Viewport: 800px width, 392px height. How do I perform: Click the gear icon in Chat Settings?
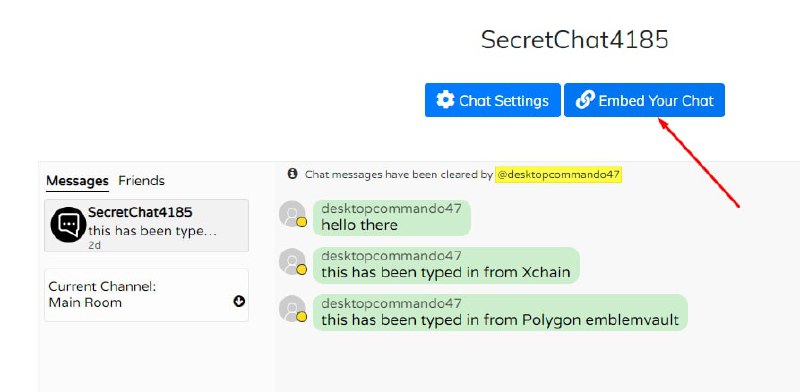click(445, 100)
